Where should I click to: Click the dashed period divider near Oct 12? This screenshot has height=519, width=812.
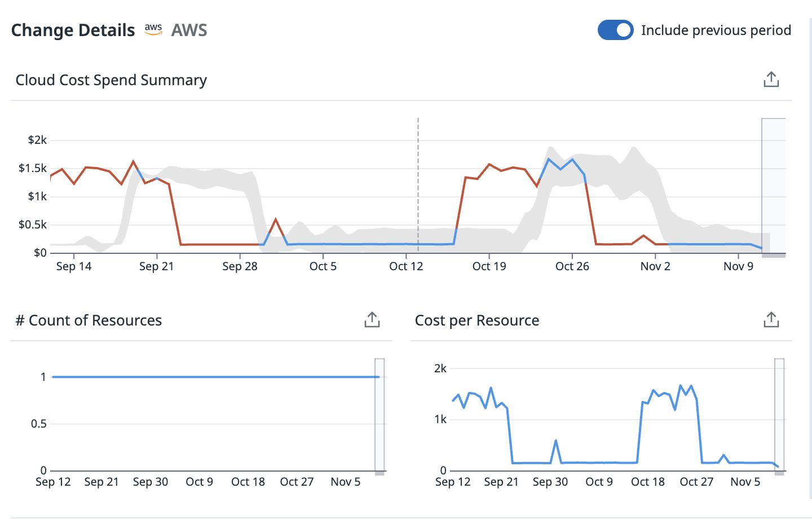click(x=418, y=169)
